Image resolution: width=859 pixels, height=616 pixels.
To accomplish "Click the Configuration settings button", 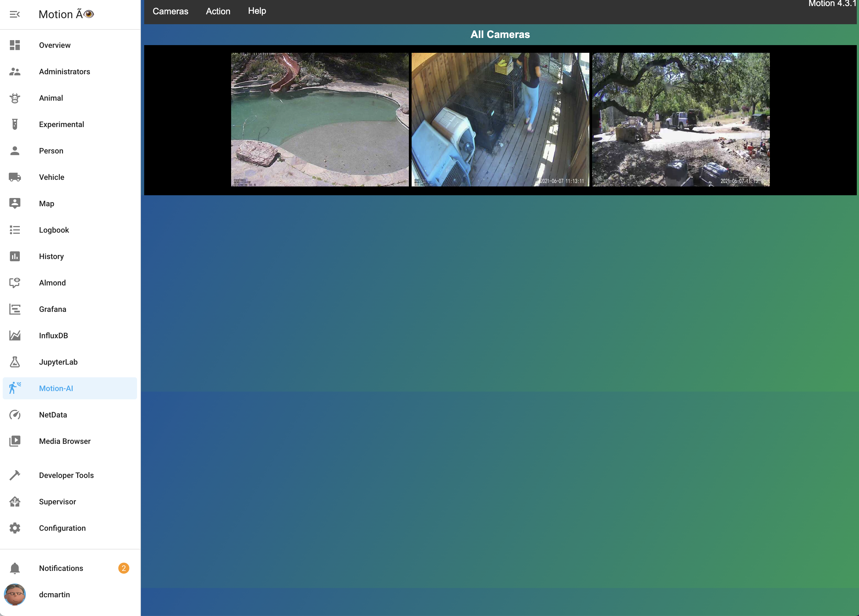I will pos(62,527).
